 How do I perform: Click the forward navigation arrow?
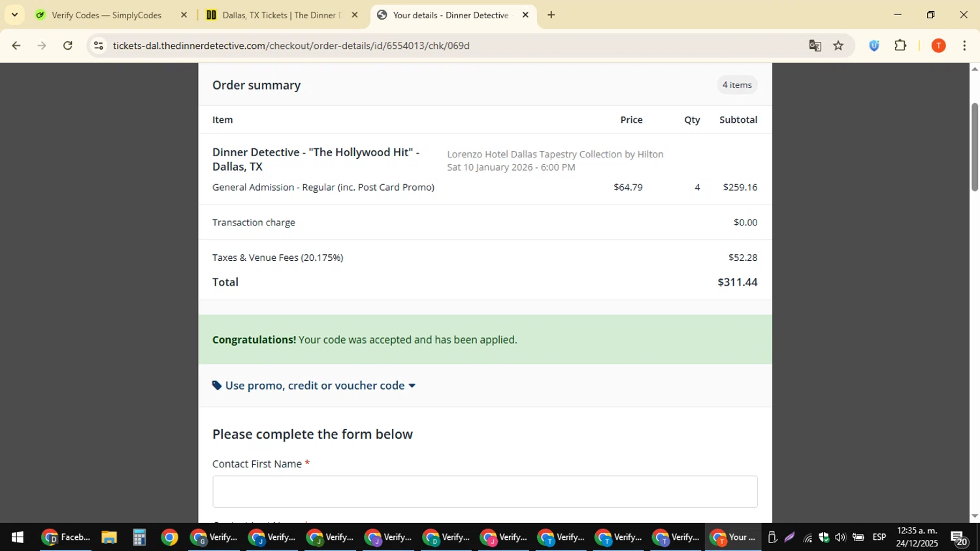(x=42, y=46)
